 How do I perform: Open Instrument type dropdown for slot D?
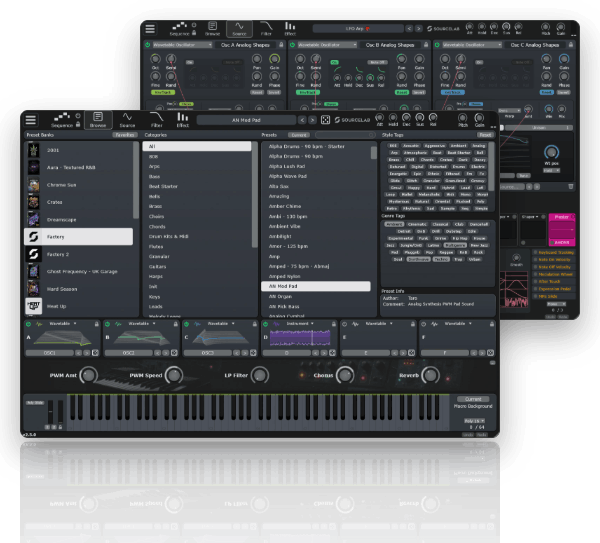300,324
